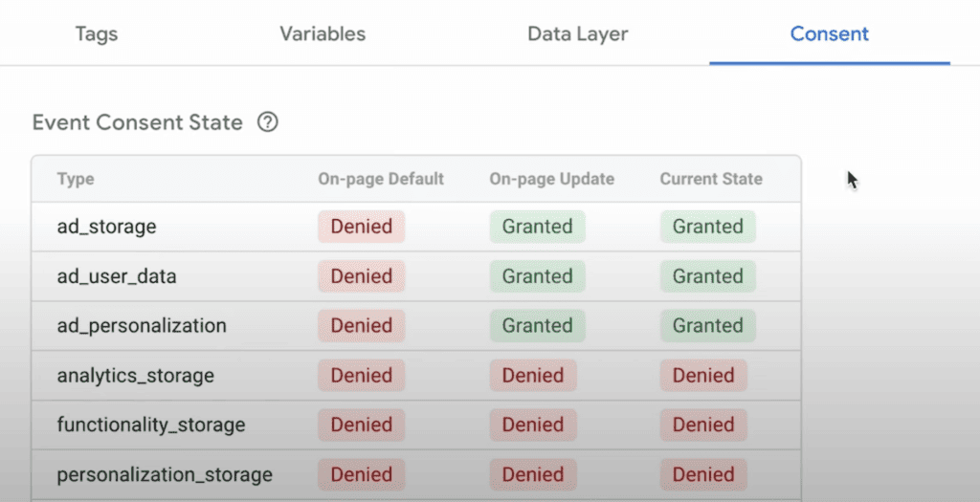980x502 pixels.
Task: Click the On-page Default column header
Action: [x=381, y=179]
